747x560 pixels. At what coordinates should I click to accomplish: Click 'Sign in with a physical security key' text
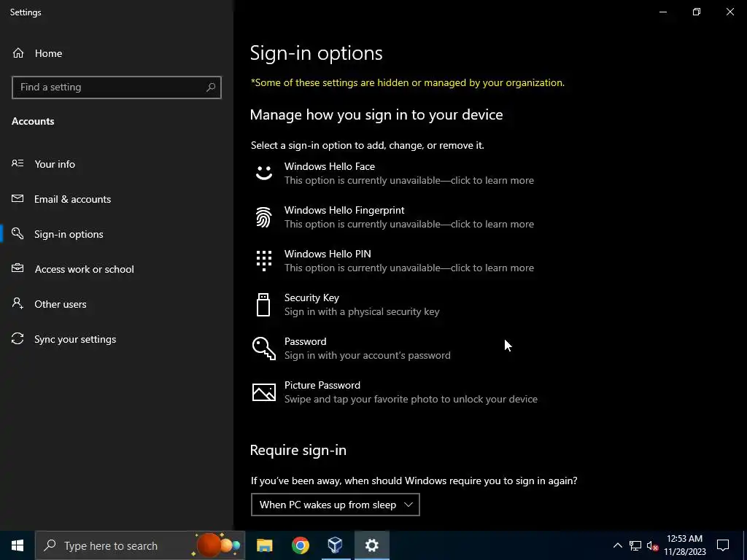coord(362,311)
